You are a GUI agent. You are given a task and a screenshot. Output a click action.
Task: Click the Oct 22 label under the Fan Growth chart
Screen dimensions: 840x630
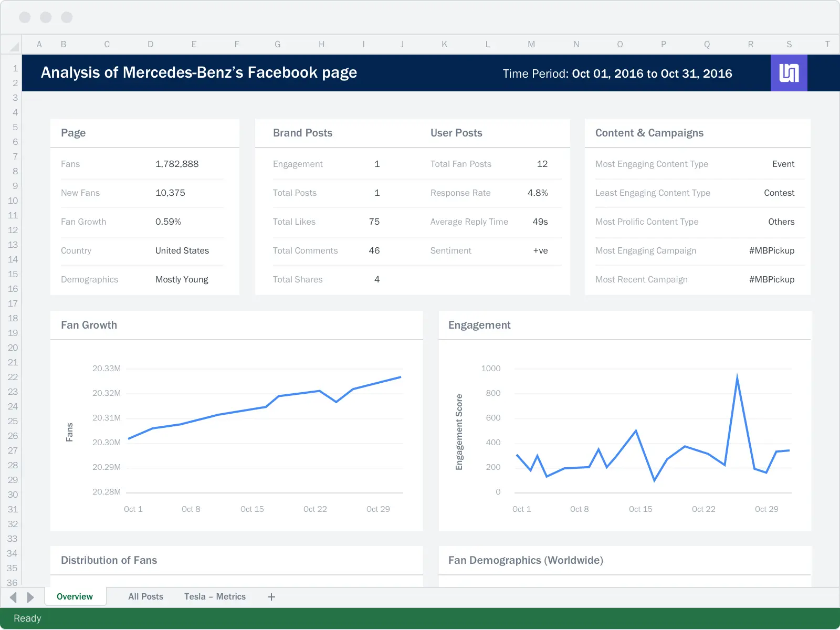click(x=315, y=509)
